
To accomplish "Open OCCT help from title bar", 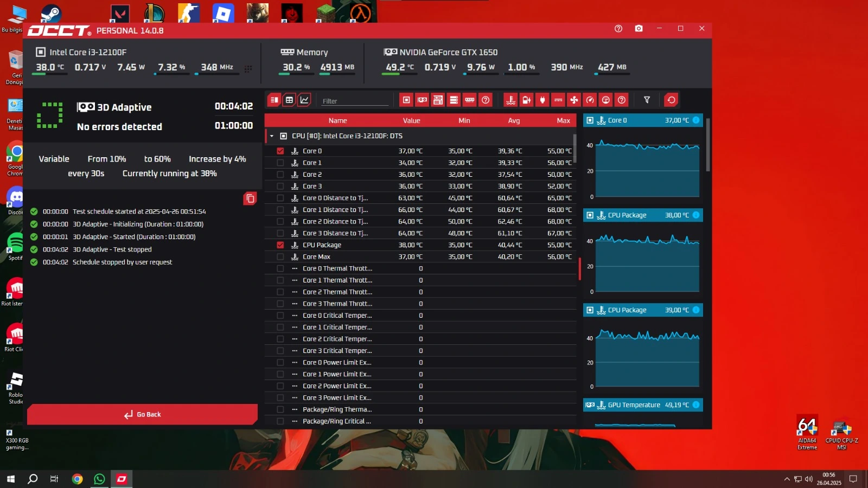I will [618, 29].
